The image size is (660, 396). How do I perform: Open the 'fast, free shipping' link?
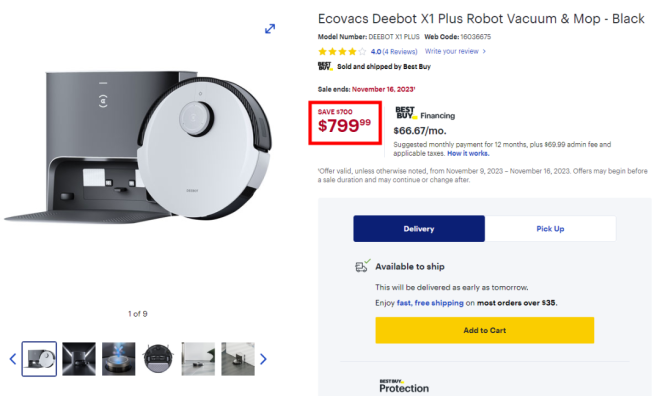pyautogui.click(x=430, y=303)
